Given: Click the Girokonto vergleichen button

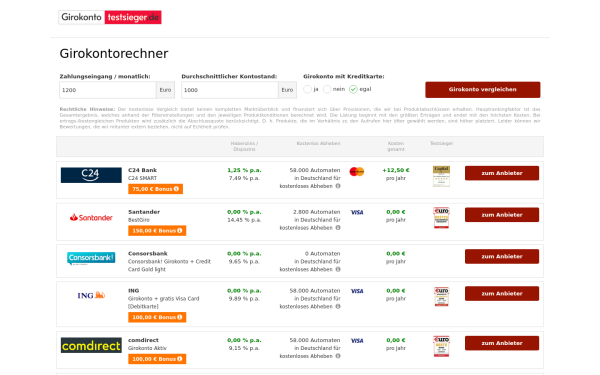Looking at the screenshot, I should [x=483, y=90].
